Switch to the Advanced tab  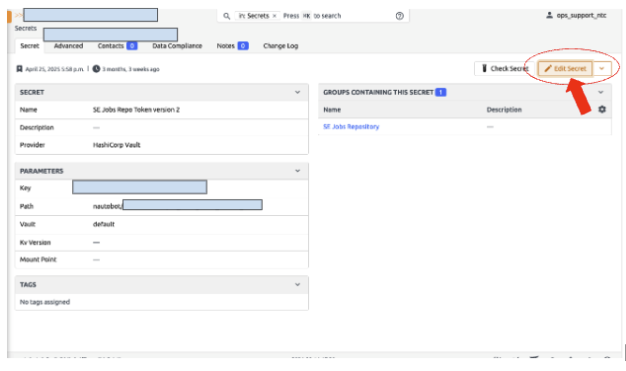click(x=68, y=46)
